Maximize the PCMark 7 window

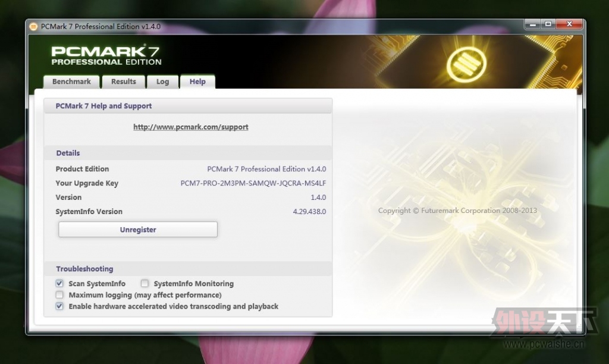548,24
